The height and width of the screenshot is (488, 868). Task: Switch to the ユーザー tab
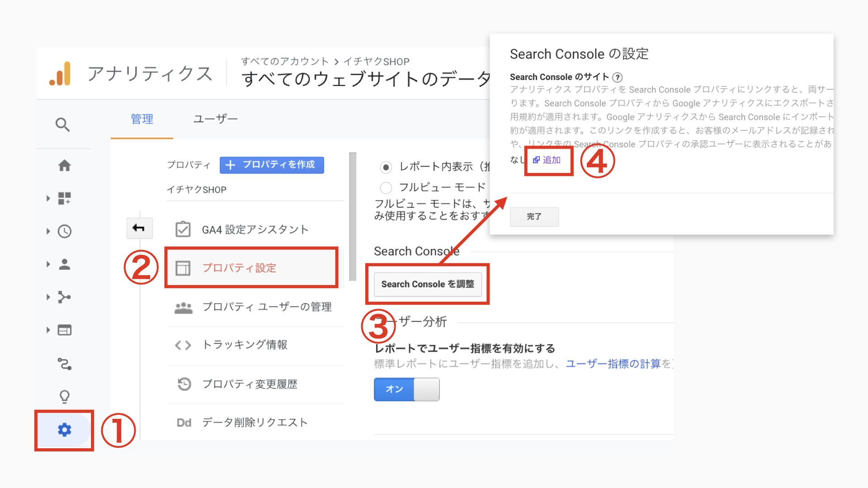click(215, 119)
